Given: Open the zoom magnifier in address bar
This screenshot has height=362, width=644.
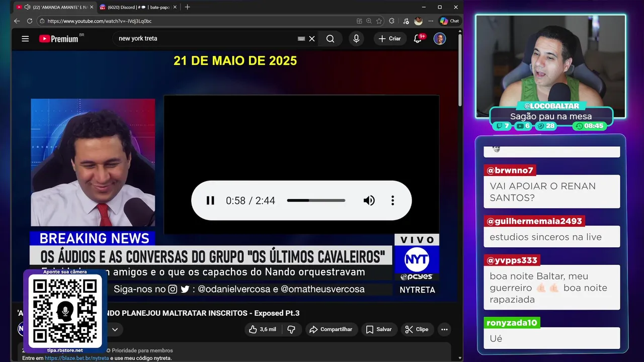Looking at the screenshot, I should (x=369, y=21).
